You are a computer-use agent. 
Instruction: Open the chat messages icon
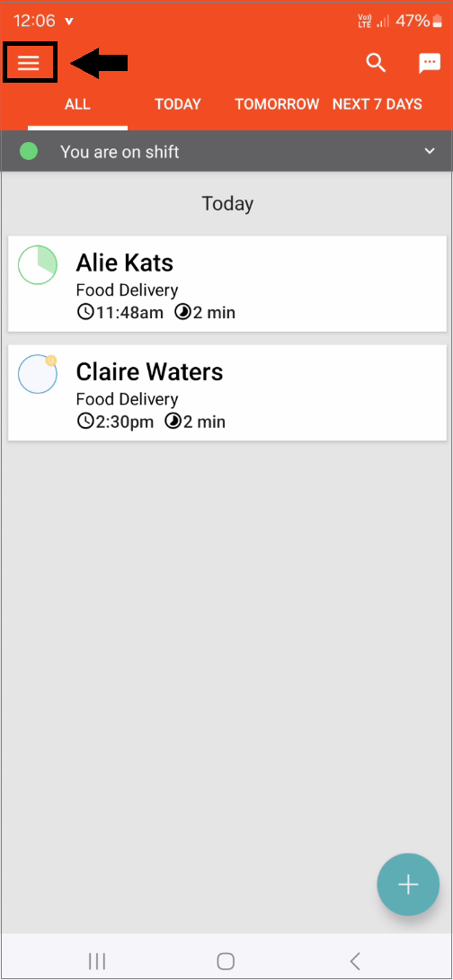pos(430,63)
